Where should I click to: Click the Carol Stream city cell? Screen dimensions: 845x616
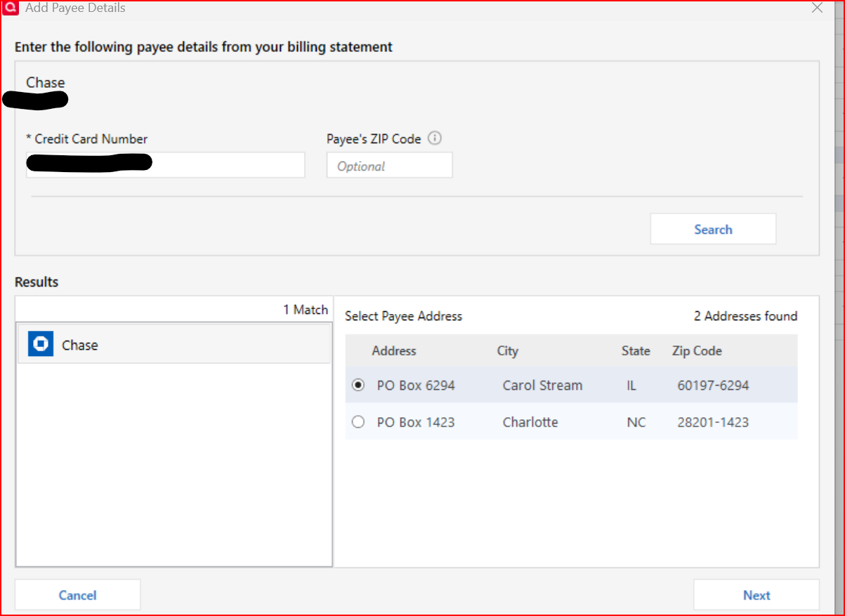tap(542, 386)
